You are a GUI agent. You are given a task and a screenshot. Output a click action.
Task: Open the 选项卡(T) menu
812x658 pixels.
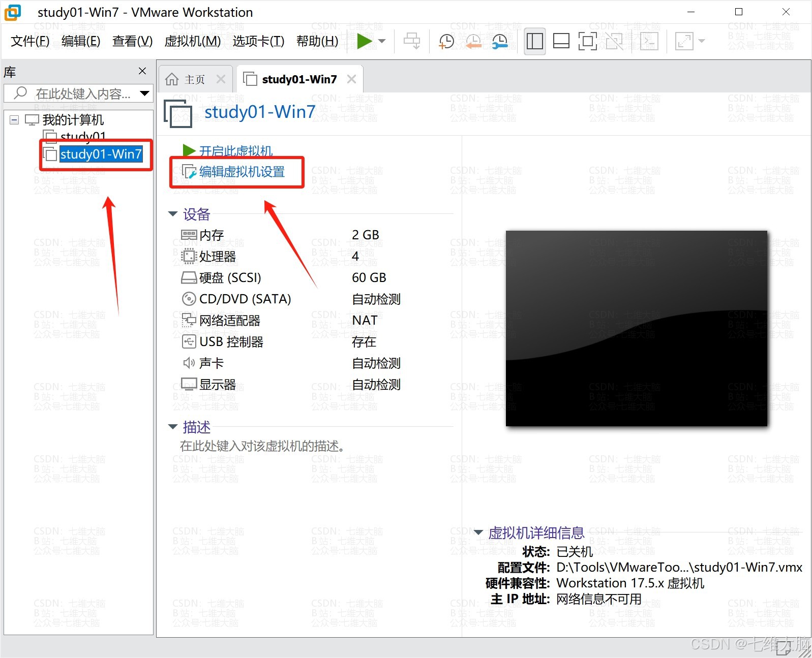(258, 41)
